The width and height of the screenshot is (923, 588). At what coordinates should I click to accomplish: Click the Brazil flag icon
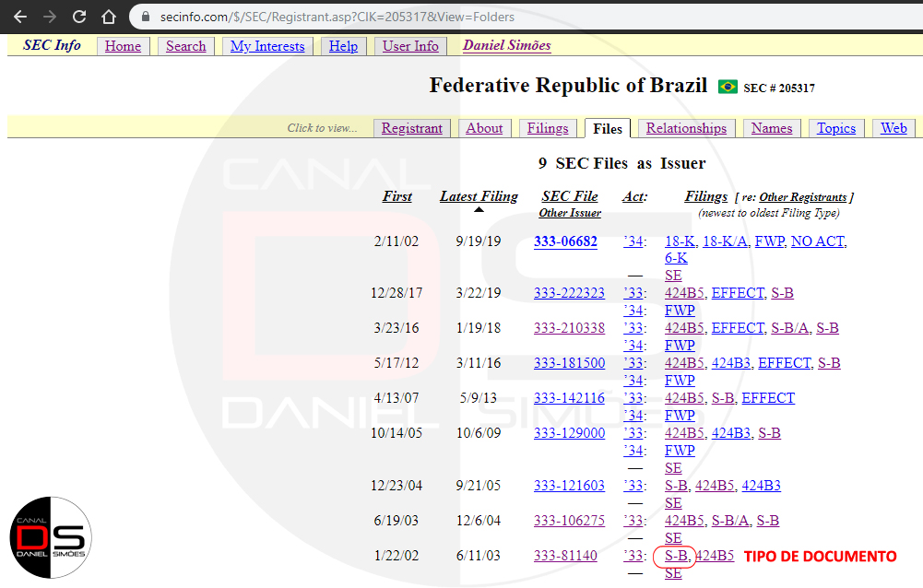click(728, 88)
